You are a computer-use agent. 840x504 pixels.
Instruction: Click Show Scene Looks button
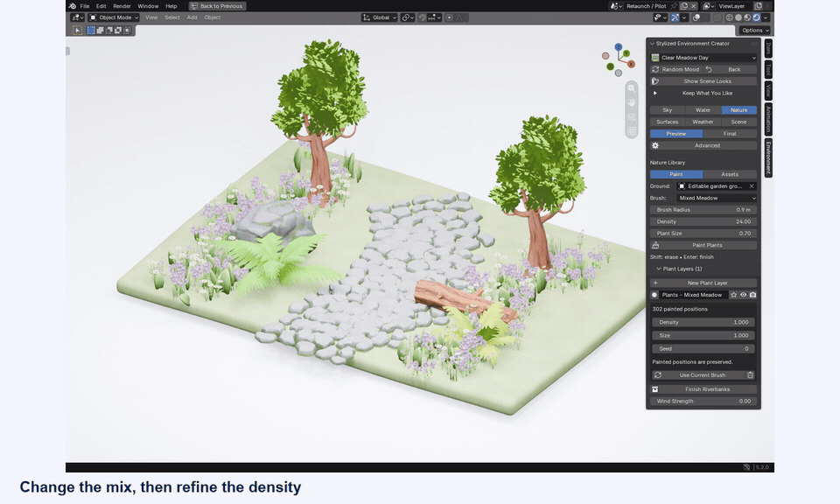[x=703, y=81]
